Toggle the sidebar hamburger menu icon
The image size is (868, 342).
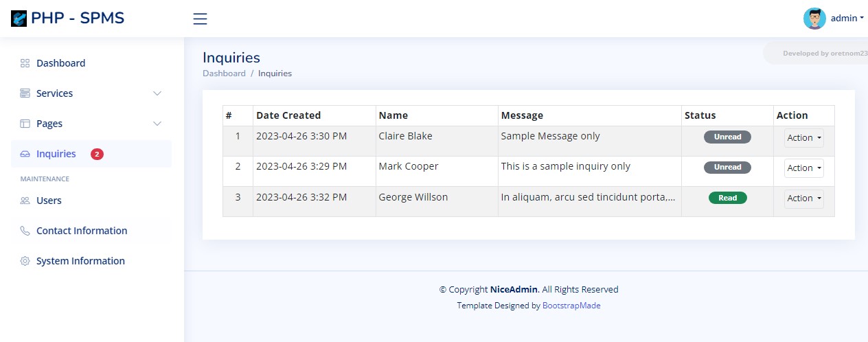200,19
